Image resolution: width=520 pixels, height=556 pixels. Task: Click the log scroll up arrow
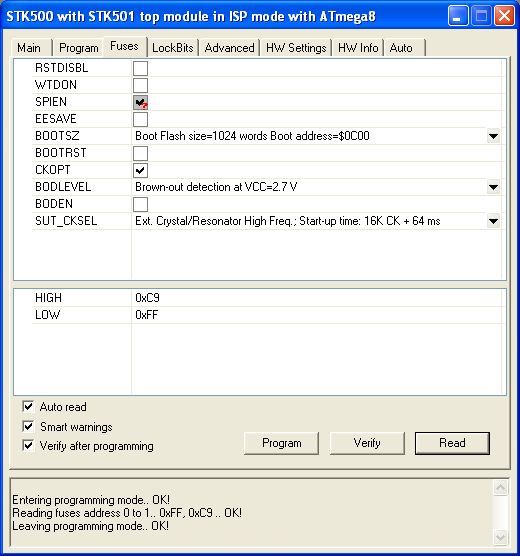500,488
